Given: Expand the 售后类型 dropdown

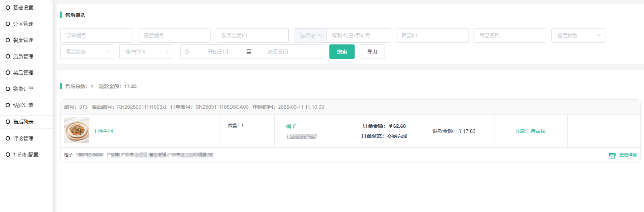Looking at the screenshot, I should tap(578, 35).
